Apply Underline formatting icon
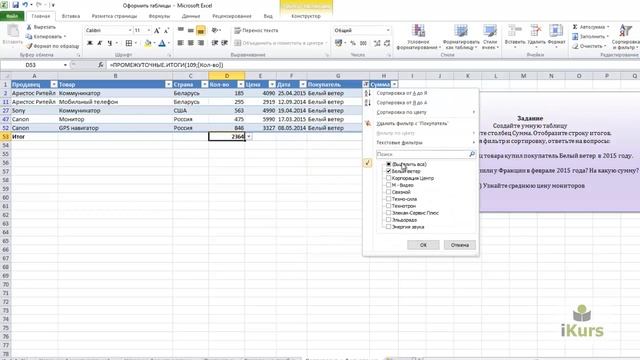 pos(109,43)
